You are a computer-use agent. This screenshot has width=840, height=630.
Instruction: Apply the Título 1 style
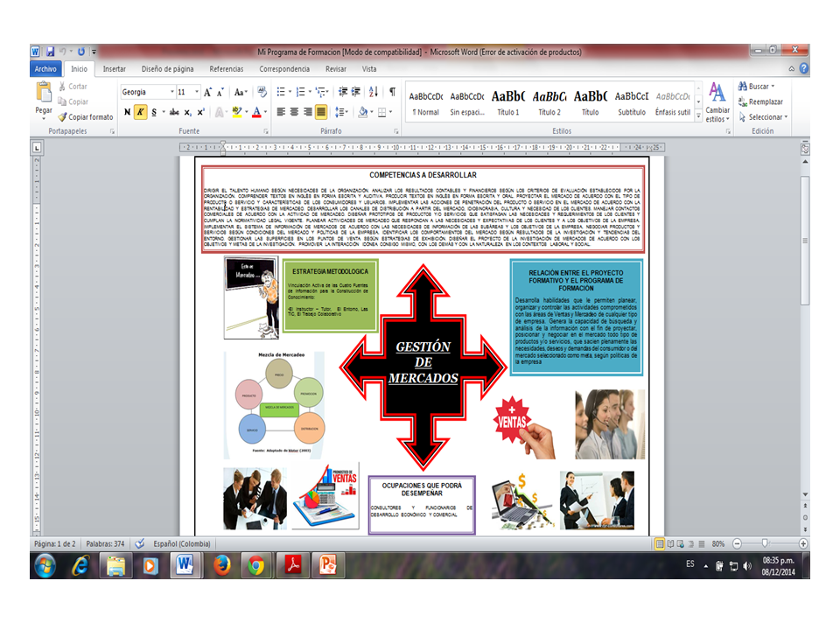coord(507,102)
